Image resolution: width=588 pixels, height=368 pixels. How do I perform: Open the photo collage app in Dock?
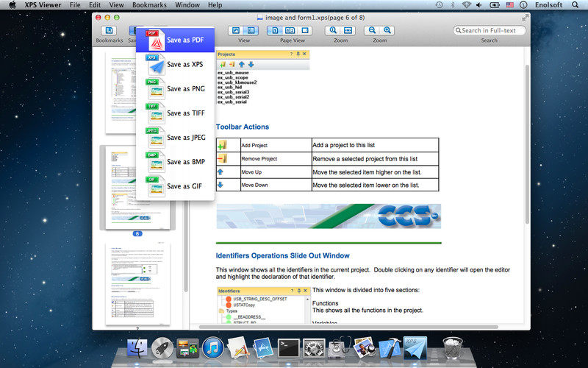[x=187, y=347]
